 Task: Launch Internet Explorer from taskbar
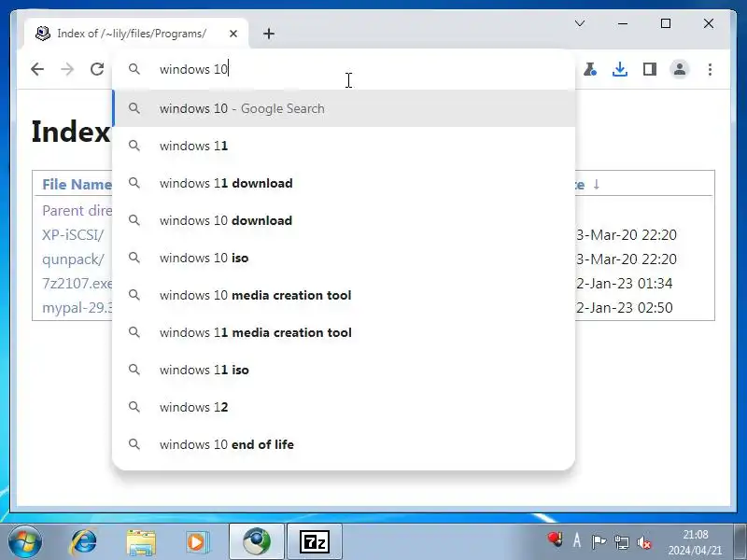(x=84, y=542)
